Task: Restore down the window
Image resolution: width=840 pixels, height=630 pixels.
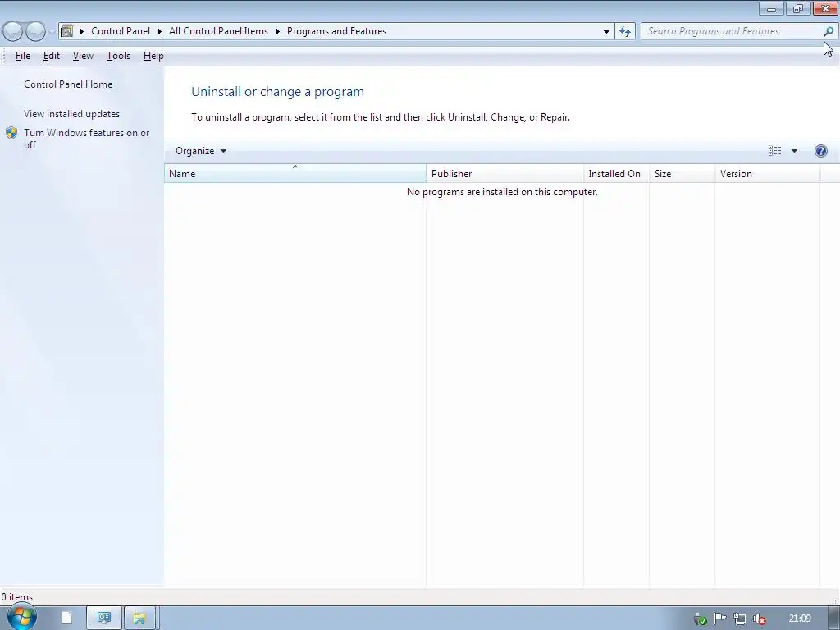Action: [797, 8]
